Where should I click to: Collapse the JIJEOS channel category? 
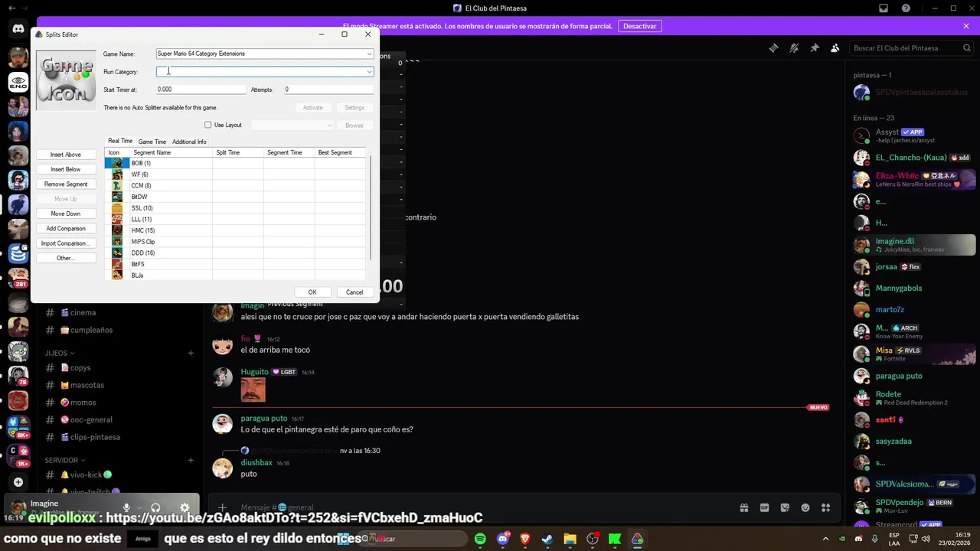click(59, 353)
